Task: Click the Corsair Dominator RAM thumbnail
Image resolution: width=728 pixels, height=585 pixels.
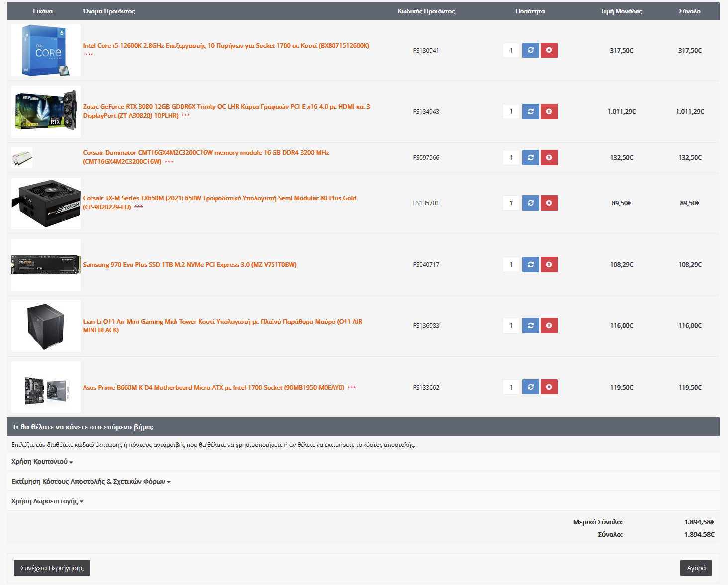Action: point(22,158)
